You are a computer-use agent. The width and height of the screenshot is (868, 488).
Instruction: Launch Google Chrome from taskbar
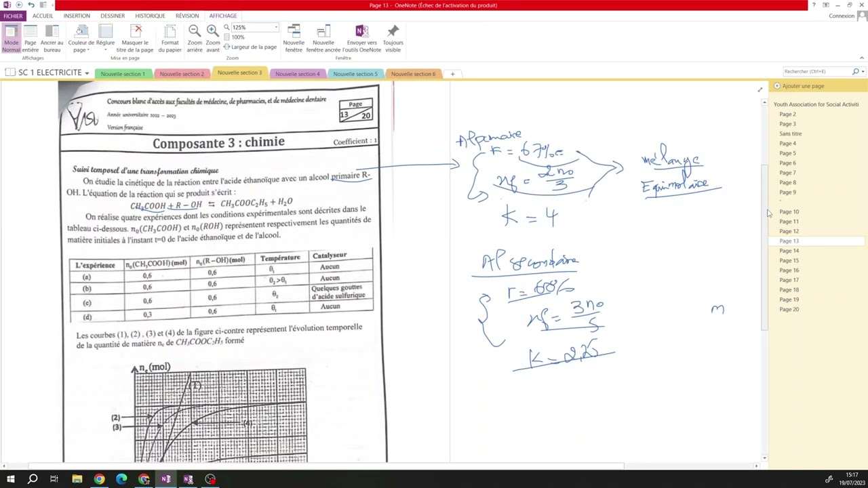[99, 479]
